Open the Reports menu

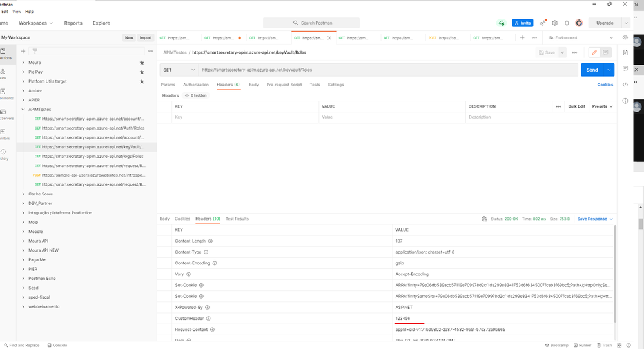pos(73,23)
